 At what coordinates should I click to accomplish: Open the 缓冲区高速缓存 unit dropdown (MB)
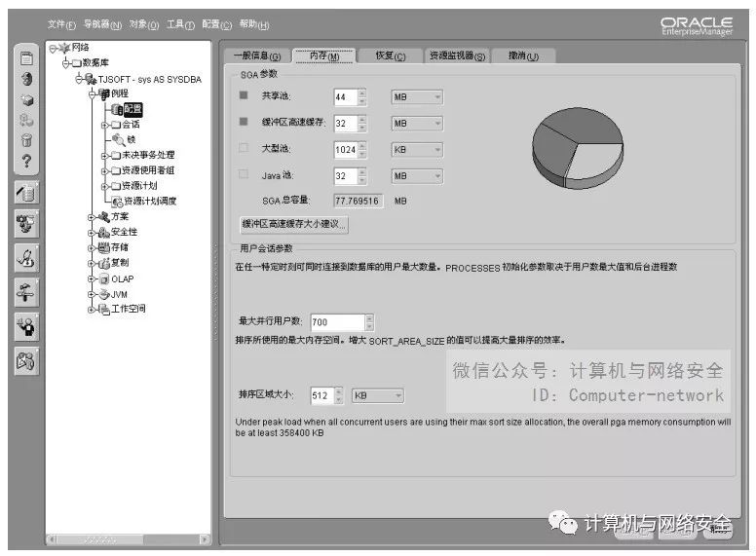[417, 124]
